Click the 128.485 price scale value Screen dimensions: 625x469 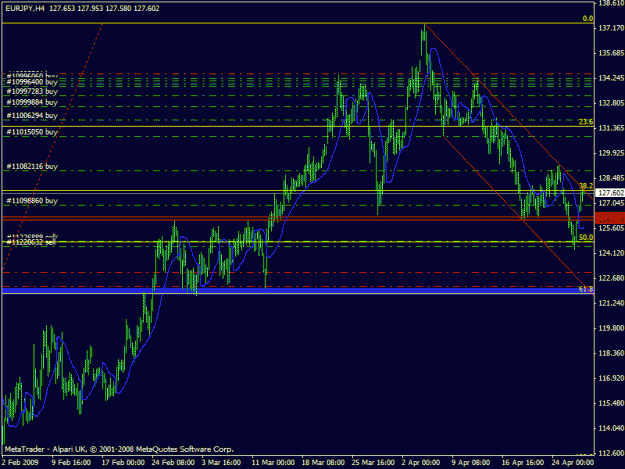[611, 178]
